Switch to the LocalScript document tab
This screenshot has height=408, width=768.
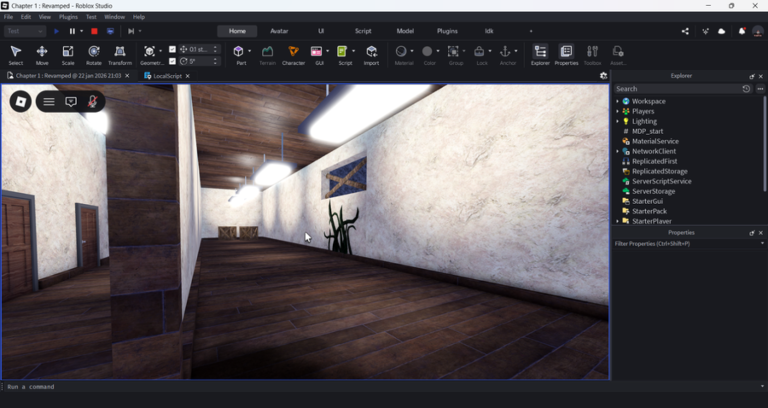[167, 76]
